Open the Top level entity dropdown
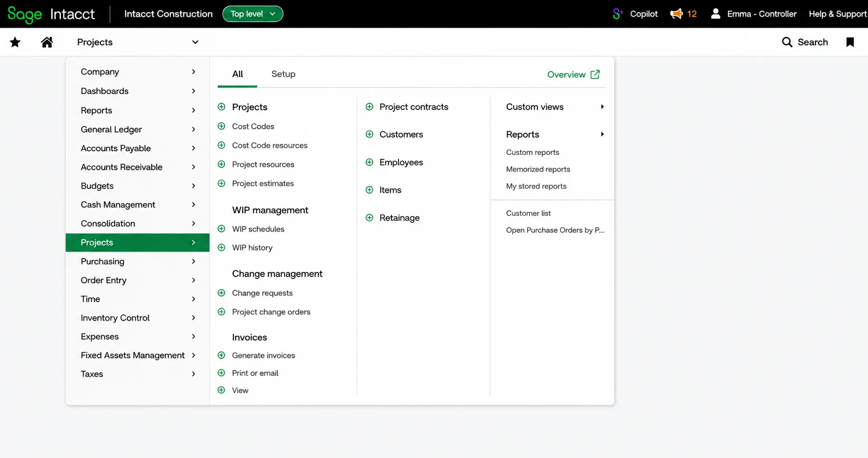Image resolution: width=868 pixels, height=458 pixels. (253, 14)
